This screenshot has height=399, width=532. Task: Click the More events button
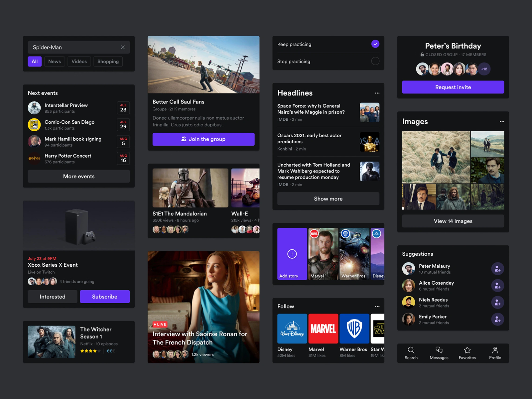79,176
